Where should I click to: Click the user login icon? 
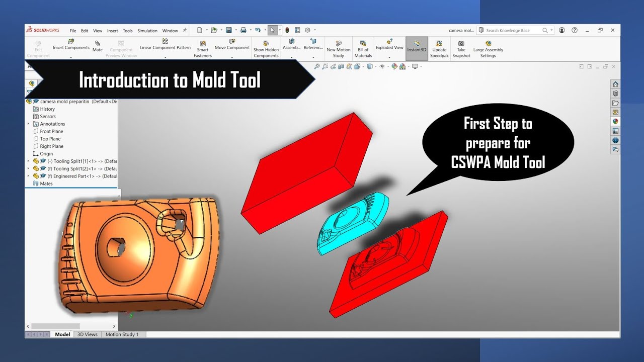tap(562, 30)
